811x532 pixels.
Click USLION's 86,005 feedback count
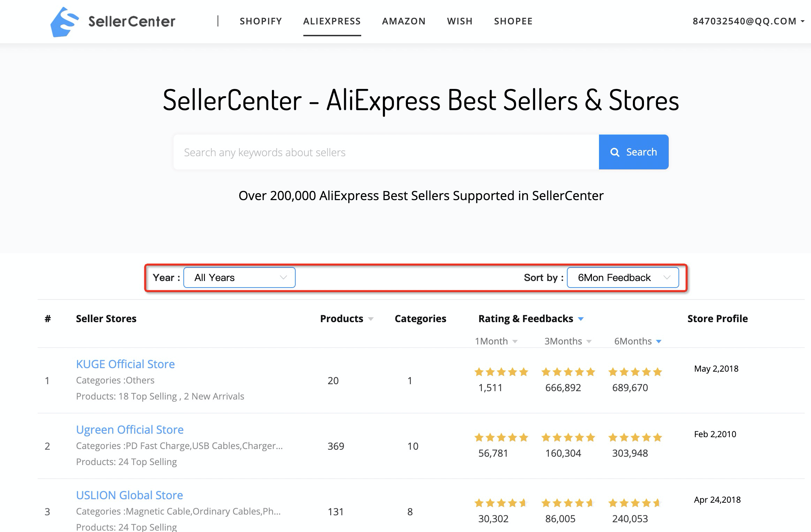(560, 519)
